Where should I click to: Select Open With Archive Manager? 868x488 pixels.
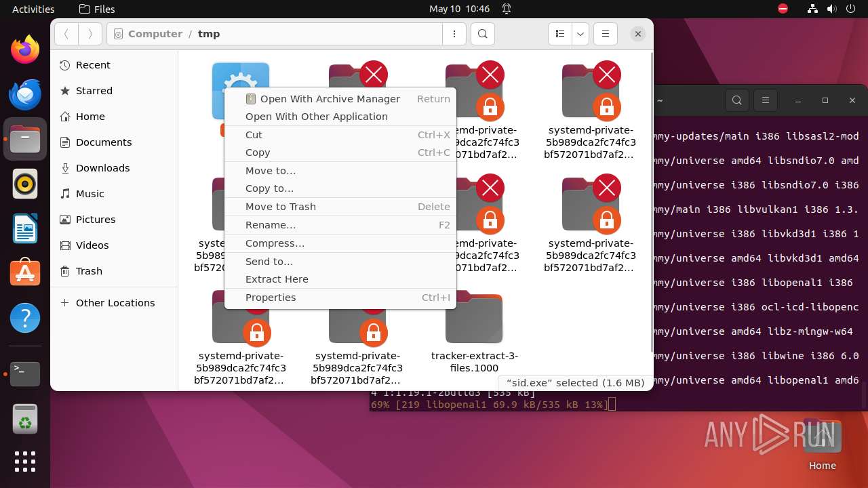pos(340,99)
